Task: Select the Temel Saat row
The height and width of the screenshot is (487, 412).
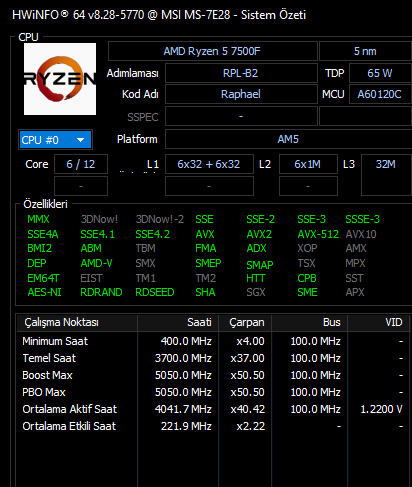Action: click(213, 358)
